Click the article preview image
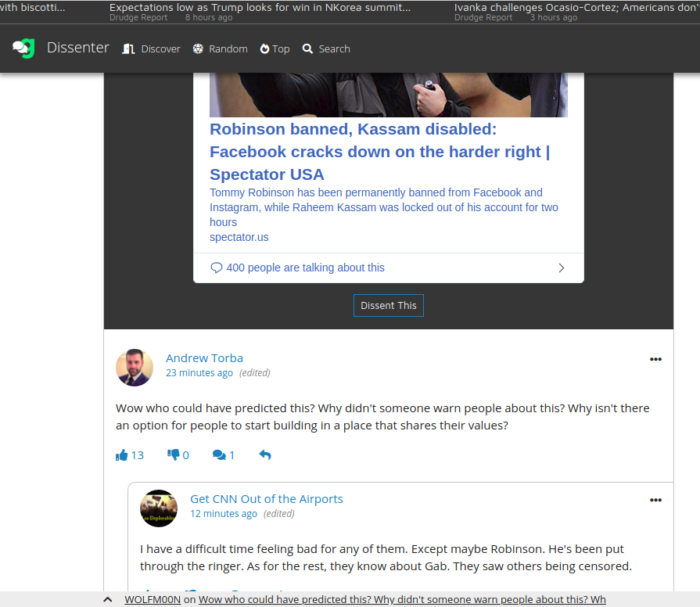The height and width of the screenshot is (607, 700). (x=389, y=95)
